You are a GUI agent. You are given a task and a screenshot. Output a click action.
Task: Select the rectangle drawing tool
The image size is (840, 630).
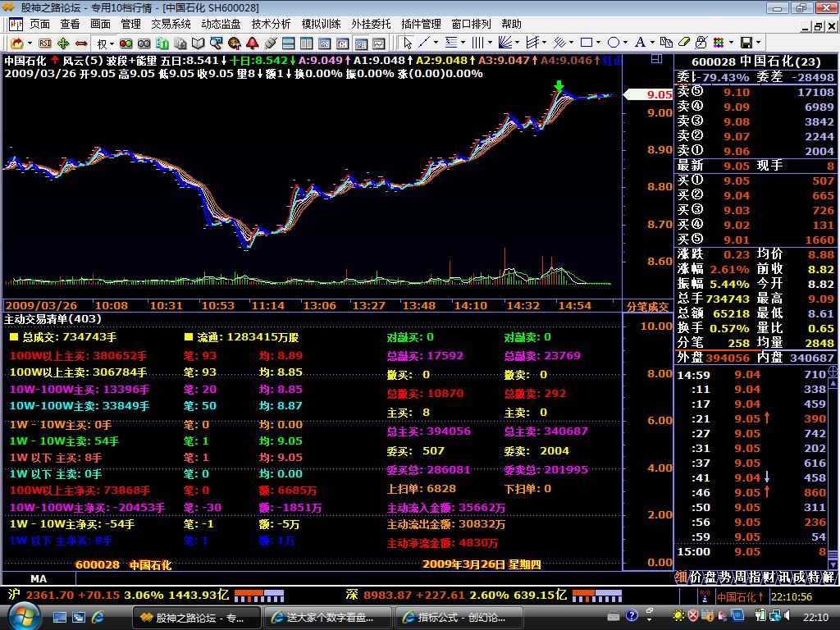587,43
